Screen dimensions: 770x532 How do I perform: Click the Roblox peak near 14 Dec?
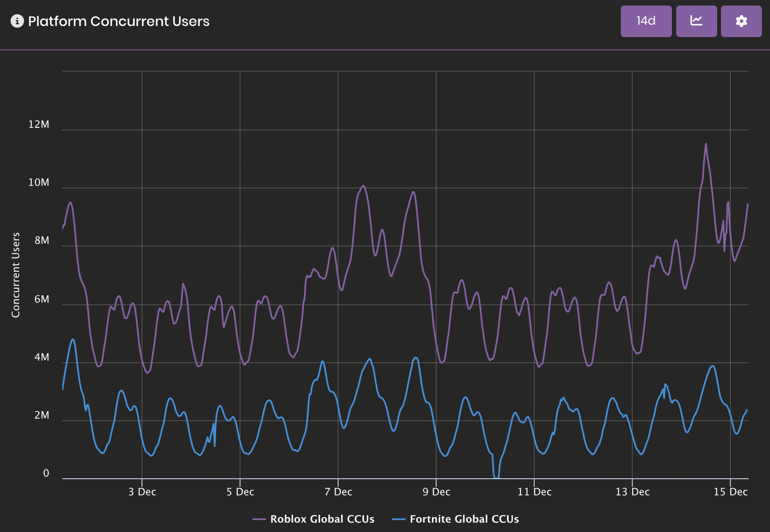[706, 144]
